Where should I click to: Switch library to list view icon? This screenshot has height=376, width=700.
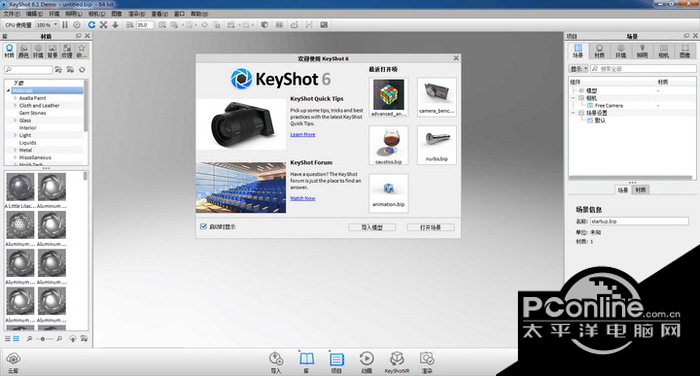coord(8,339)
